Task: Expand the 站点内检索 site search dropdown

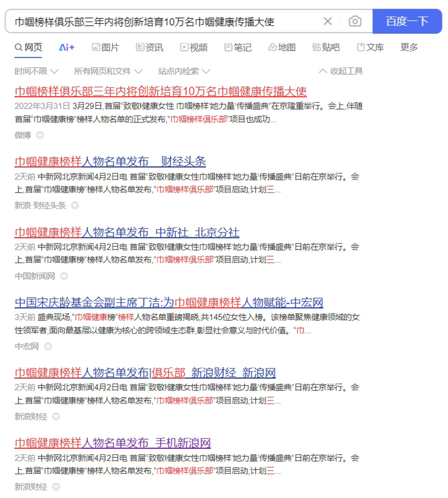Action: pos(184,71)
